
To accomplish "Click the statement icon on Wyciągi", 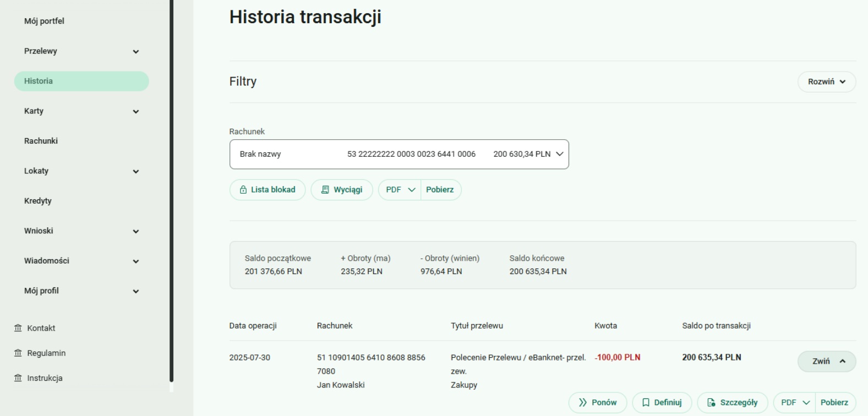I will (325, 190).
